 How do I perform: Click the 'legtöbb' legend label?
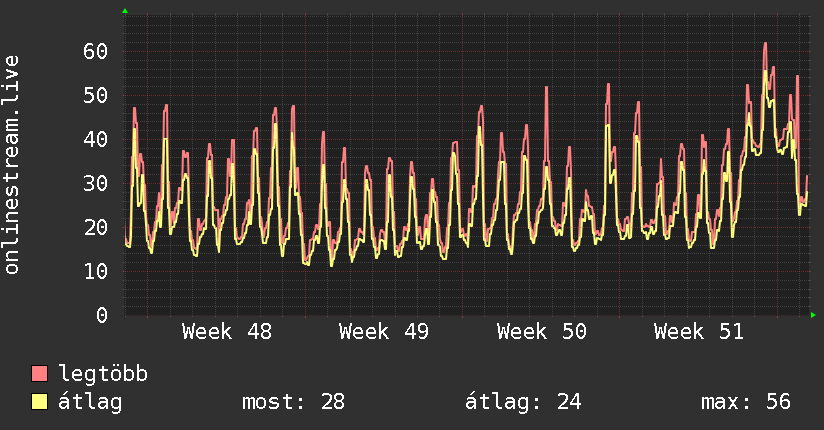pyautogui.click(x=103, y=374)
